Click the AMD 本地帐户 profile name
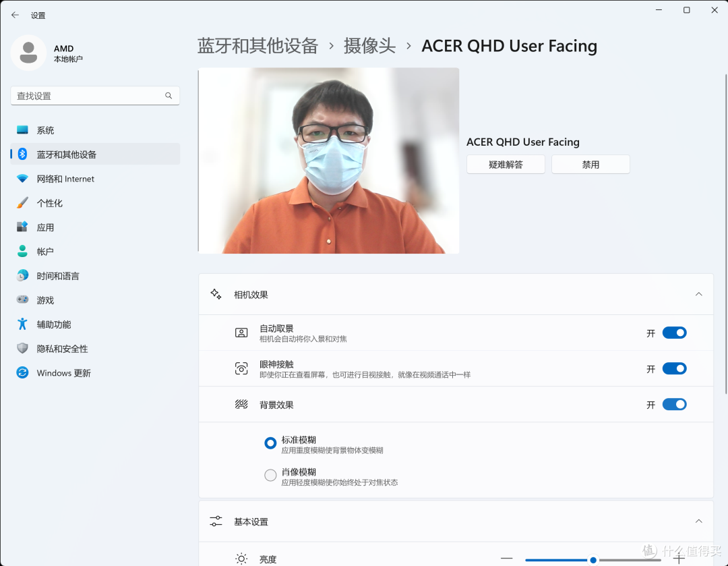 [68, 53]
